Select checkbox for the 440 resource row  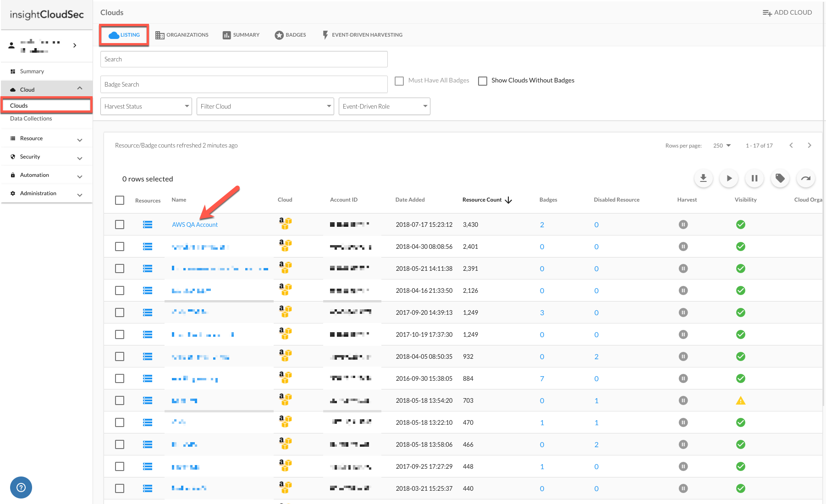[120, 488]
